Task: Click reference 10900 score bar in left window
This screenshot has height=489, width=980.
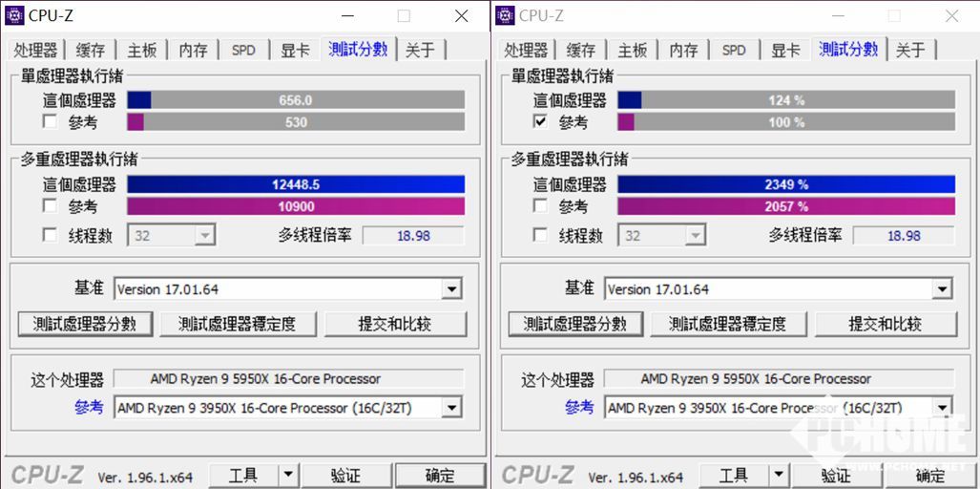Action: 296,206
